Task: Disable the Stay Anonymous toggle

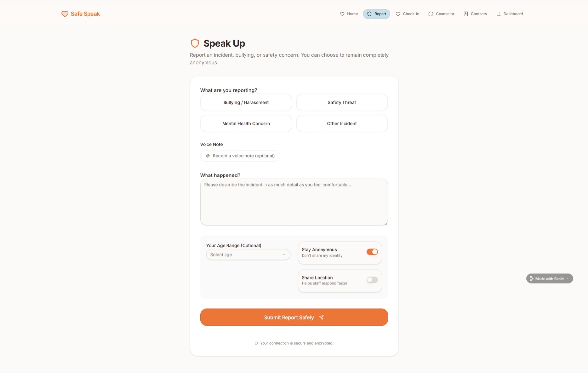Action: pyautogui.click(x=372, y=252)
